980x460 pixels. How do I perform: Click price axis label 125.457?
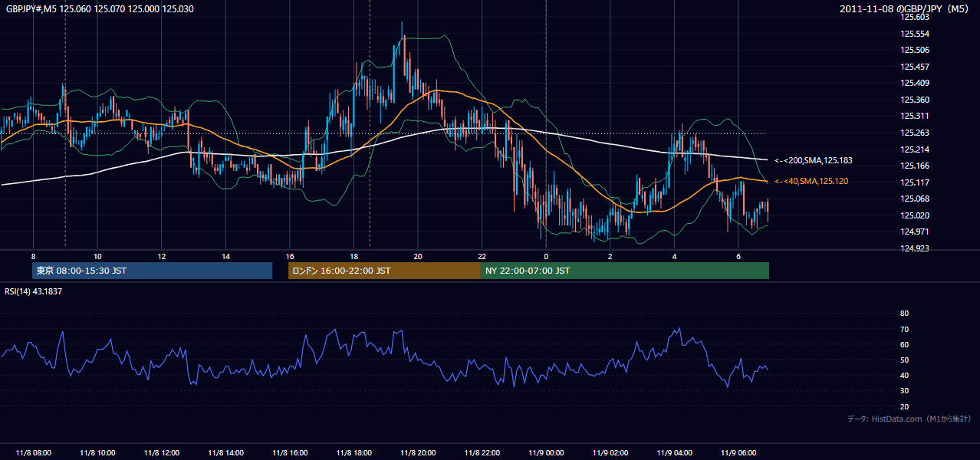(x=915, y=67)
